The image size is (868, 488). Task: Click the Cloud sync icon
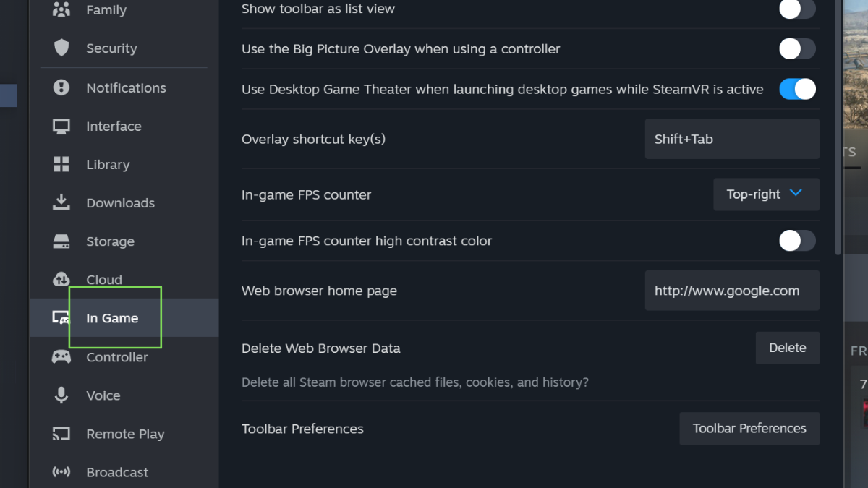pyautogui.click(x=61, y=279)
